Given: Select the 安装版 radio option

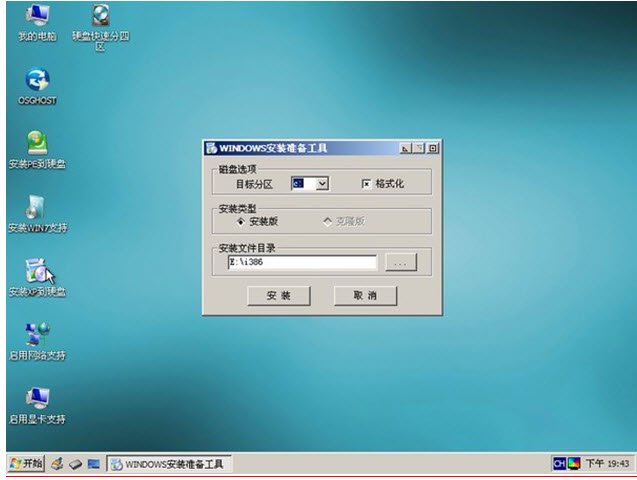Looking at the screenshot, I should pyautogui.click(x=241, y=221).
